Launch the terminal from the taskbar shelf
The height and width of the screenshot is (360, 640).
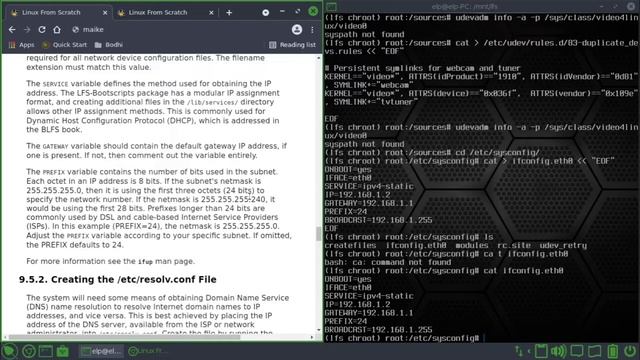tap(46, 351)
